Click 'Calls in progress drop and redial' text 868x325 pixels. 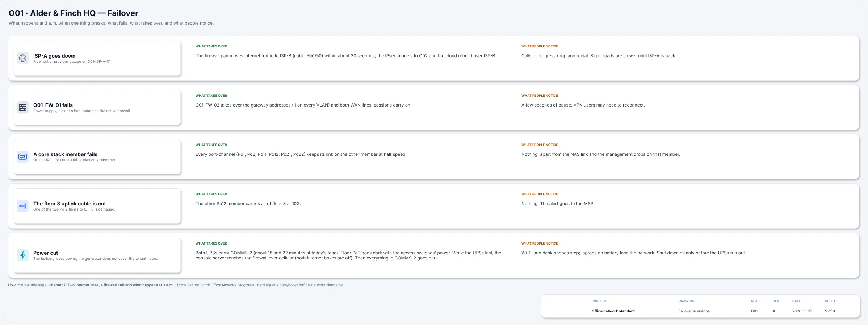click(599, 56)
